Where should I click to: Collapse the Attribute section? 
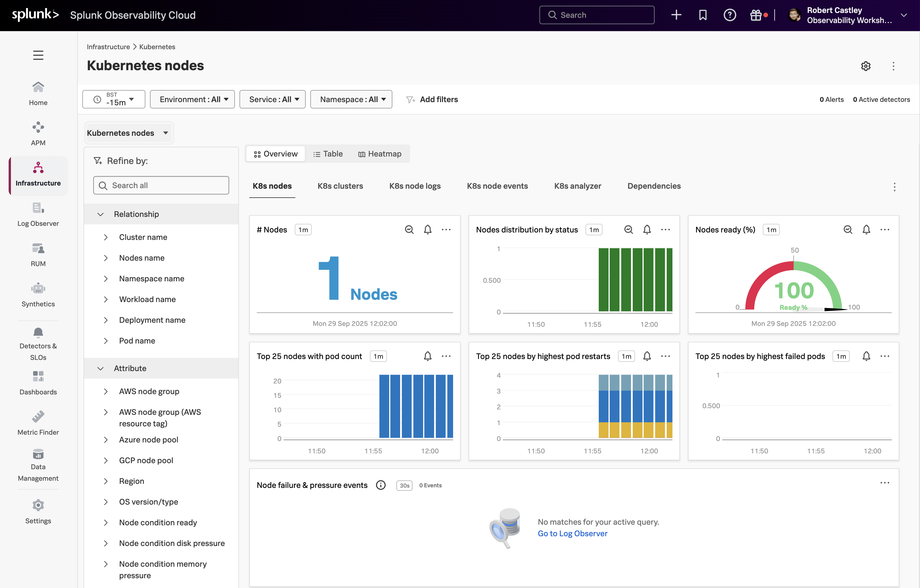point(100,368)
